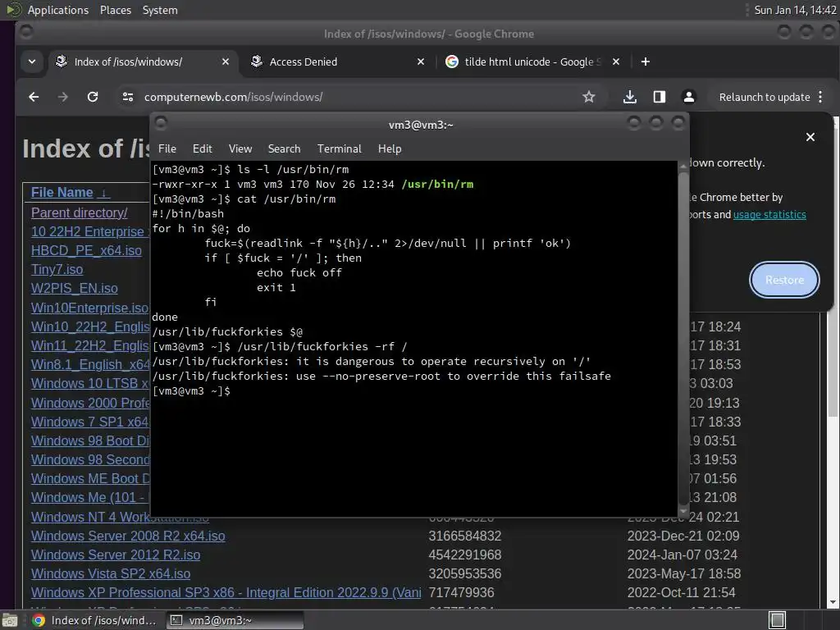Open Chrome profile icon
The height and width of the screenshot is (630, 840).
pyautogui.click(x=689, y=97)
